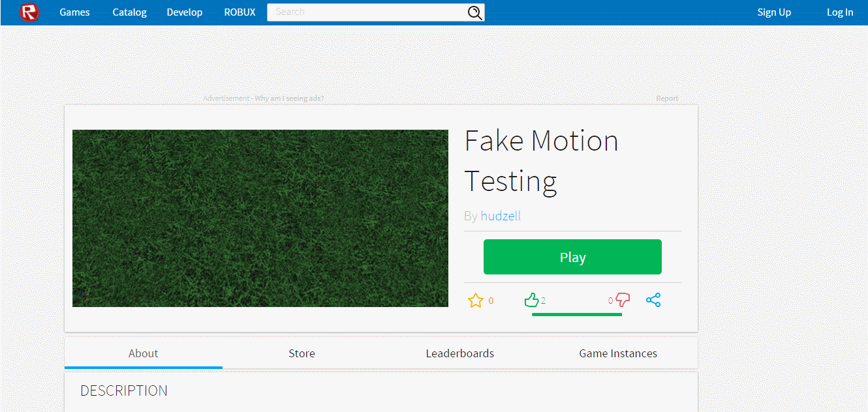Click the green vote ratio bar
The image size is (868, 412).
point(577,314)
